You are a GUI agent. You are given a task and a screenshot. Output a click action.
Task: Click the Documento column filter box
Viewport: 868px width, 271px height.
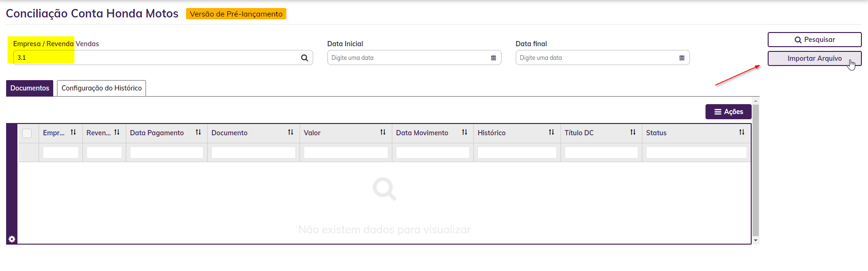253,153
